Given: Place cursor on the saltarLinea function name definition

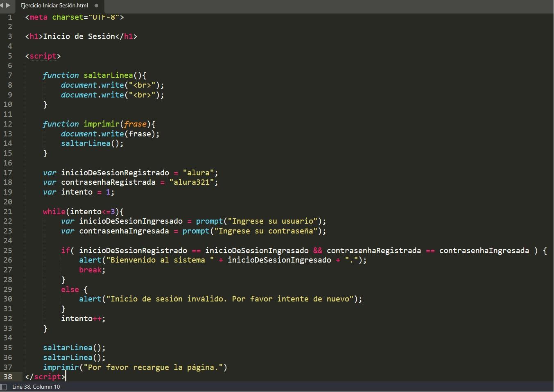Looking at the screenshot, I should click(108, 75).
